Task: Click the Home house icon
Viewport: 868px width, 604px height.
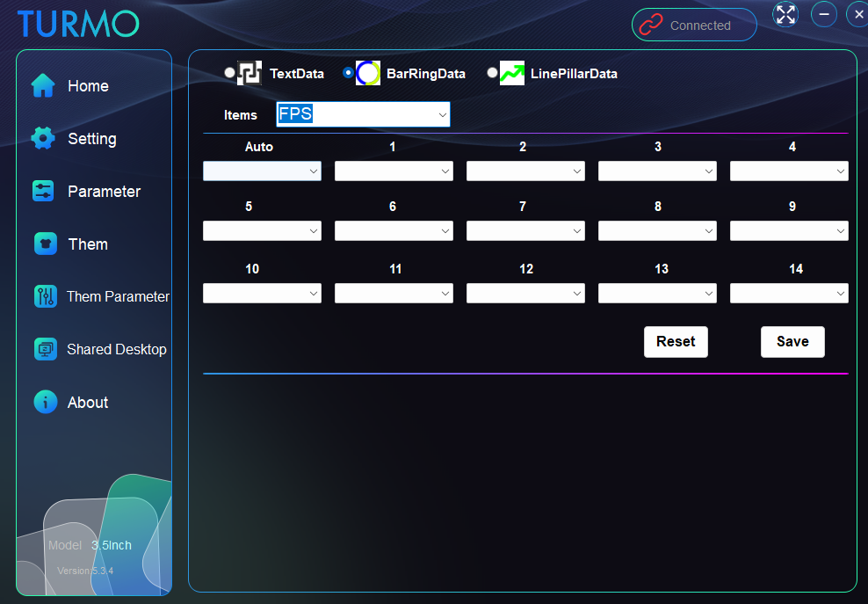Action: coord(43,86)
